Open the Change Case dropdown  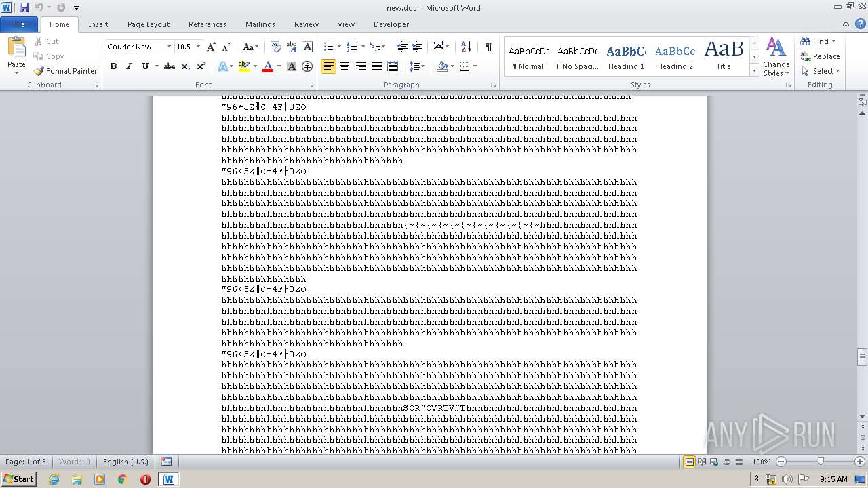point(251,47)
